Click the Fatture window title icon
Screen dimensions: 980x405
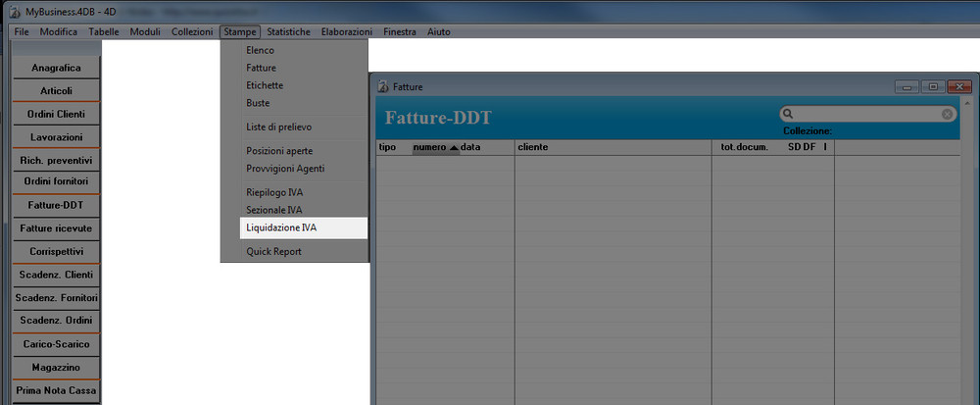pos(383,87)
